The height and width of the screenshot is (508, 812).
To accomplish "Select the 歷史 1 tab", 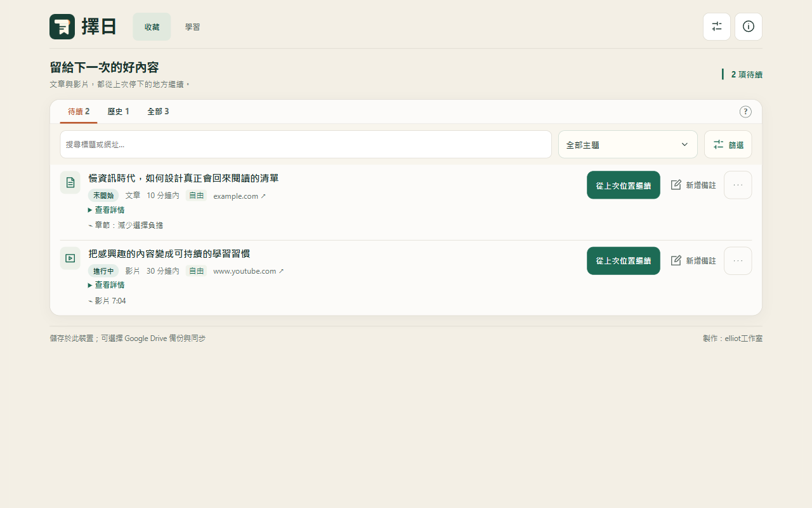I will [x=118, y=112].
